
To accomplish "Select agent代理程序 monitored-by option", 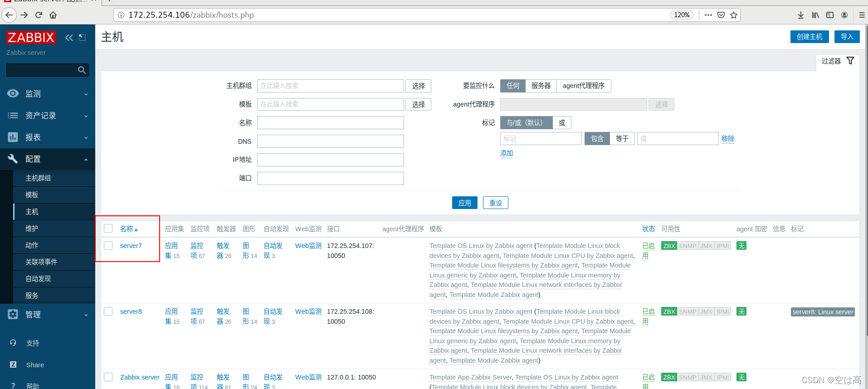I will click(584, 86).
